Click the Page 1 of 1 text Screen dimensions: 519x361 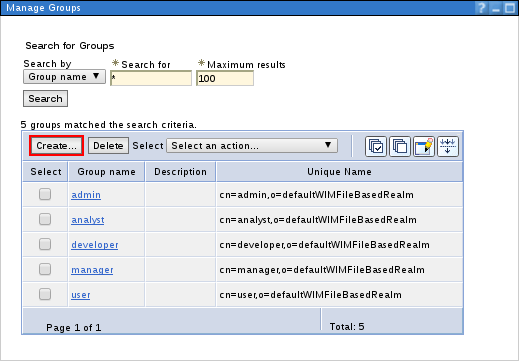pos(74,328)
